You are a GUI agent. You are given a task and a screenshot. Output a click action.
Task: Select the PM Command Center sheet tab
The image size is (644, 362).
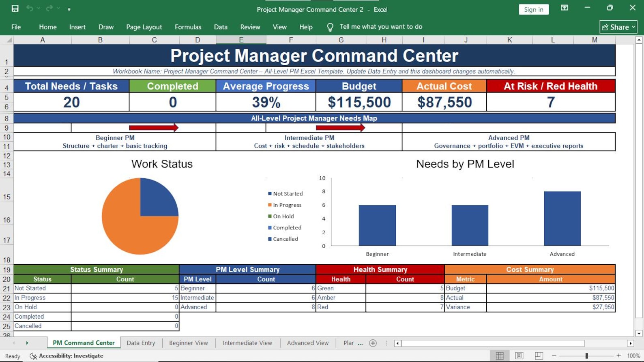(x=84, y=343)
